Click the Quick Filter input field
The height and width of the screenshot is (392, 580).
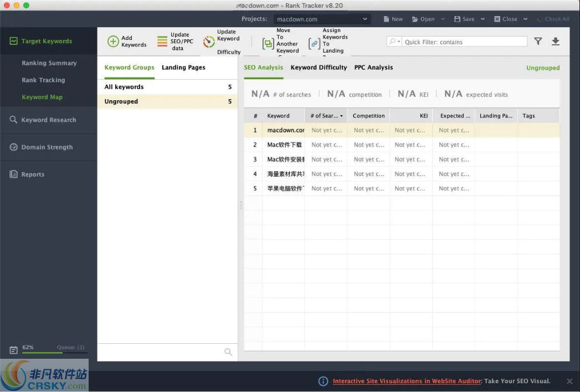(465, 42)
